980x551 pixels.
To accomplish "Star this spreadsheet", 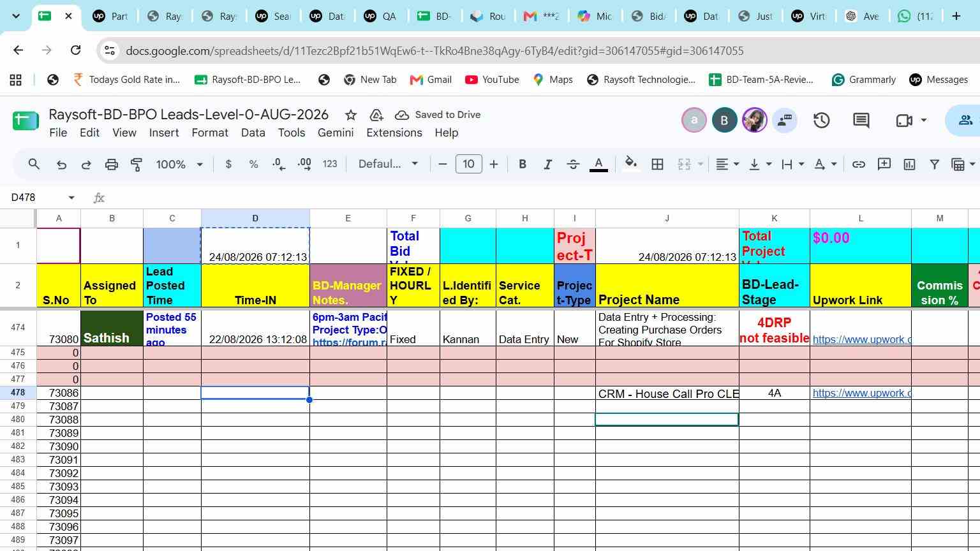I will 350,115.
